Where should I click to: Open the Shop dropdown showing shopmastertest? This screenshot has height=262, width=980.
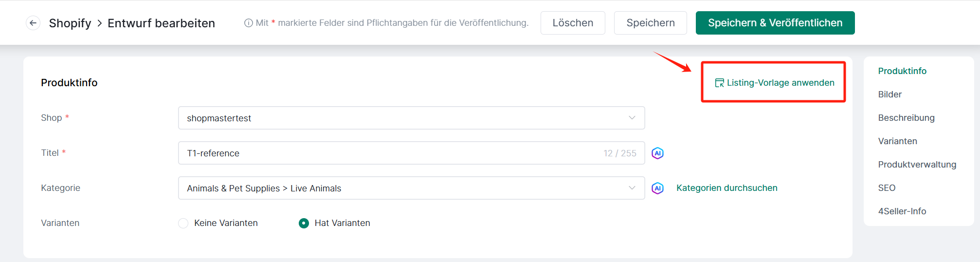[411, 118]
